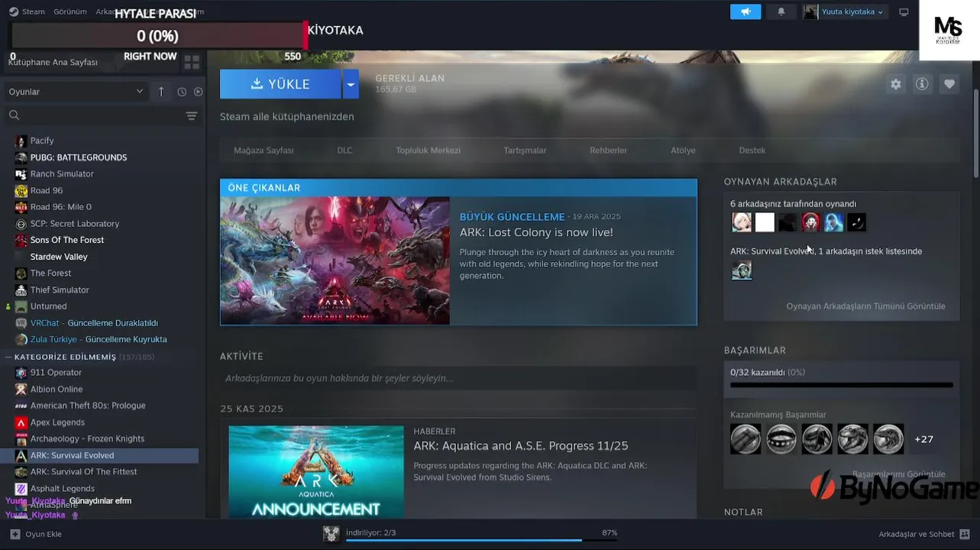Click the first unearned achievement icon

tap(746, 439)
